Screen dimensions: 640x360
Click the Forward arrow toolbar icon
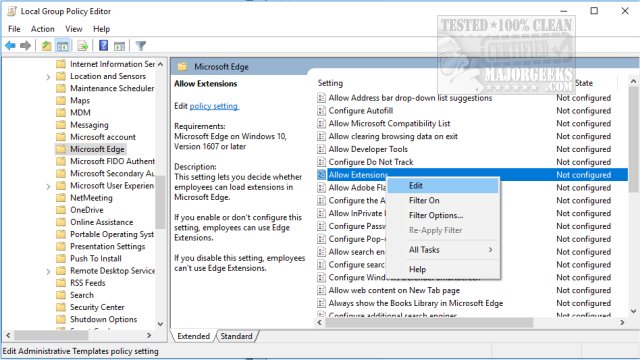(25, 46)
